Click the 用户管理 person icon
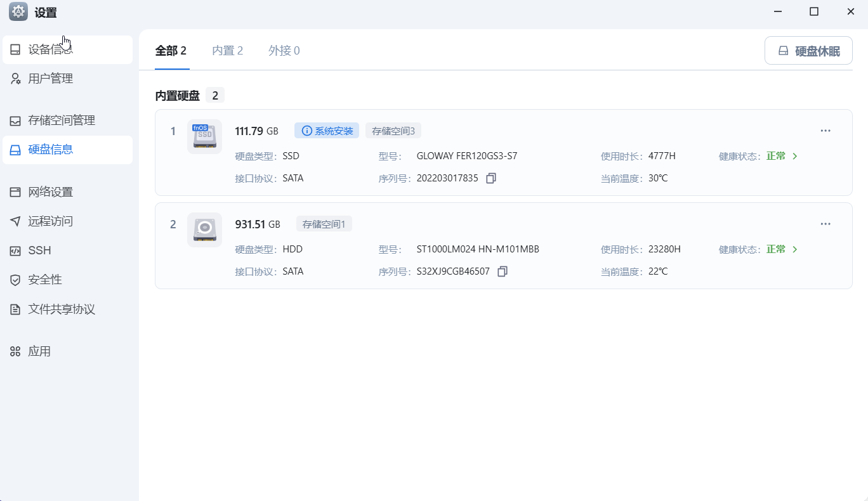 [15, 79]
